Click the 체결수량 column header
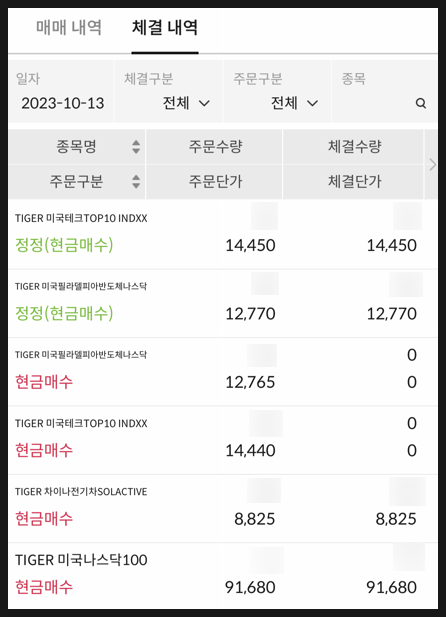 tap(354, 147)
